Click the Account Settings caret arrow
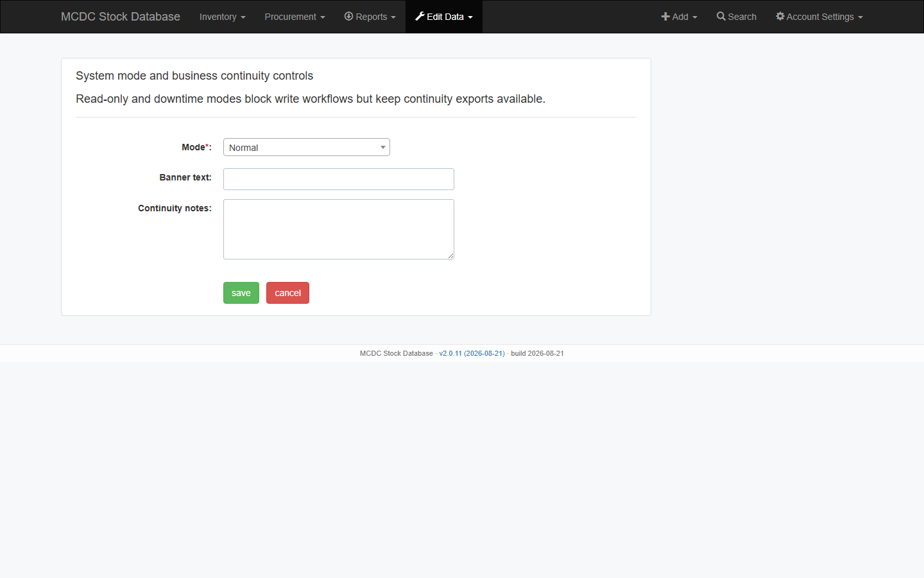924x578 pixels. pos(860,17)
